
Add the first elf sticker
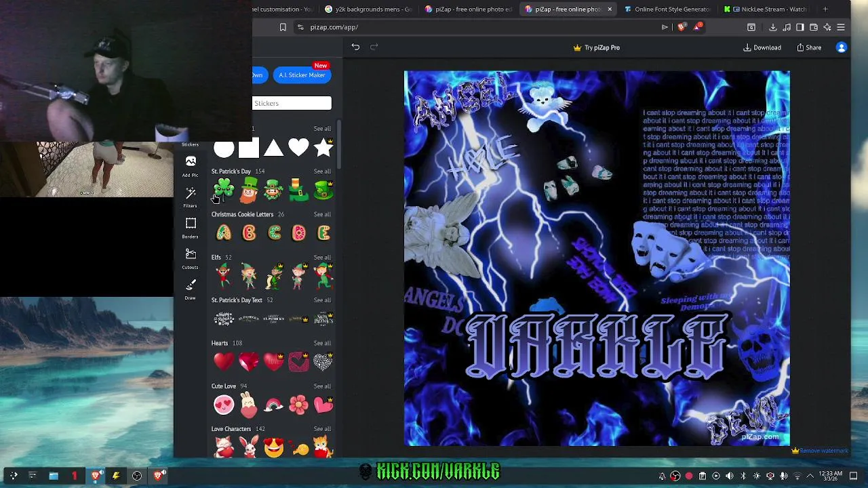[223, 276]
